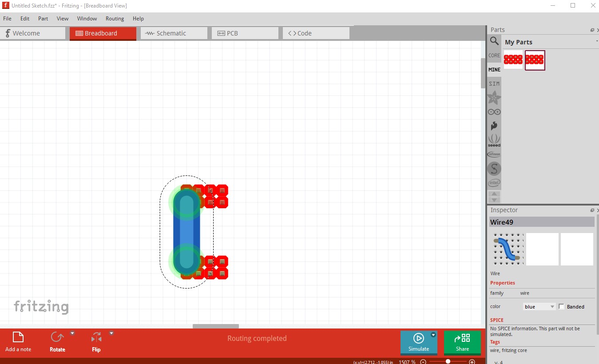599x364 pixels.
Task: Click the zoom in plus icon
Action: click(472, 362)
